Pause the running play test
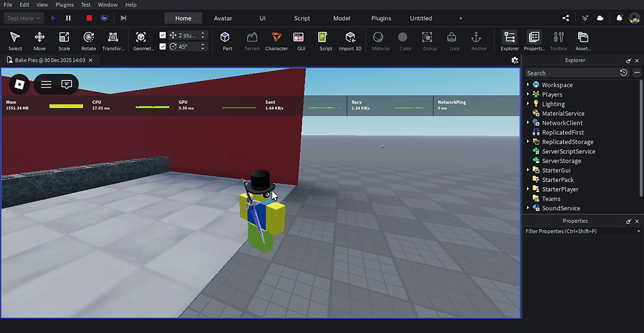 (68, 18)
